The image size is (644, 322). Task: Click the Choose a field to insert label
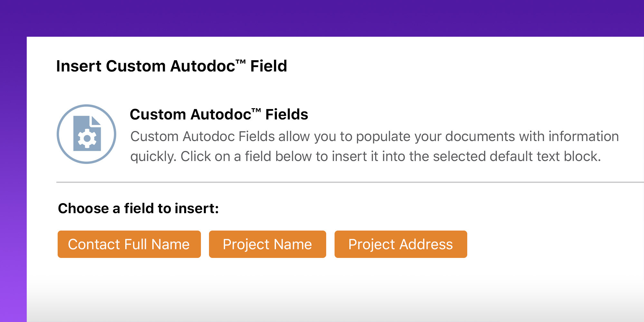click(x=138, y=208)
